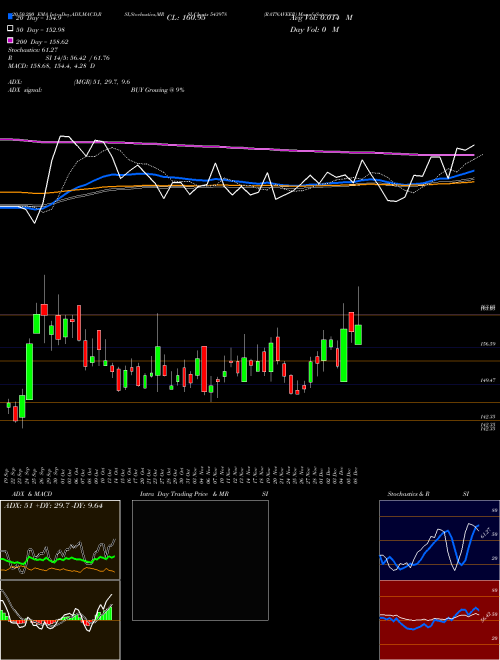
Task: Click the Avg Vol: 0.014 M text
Action: (x=321, y=18)
